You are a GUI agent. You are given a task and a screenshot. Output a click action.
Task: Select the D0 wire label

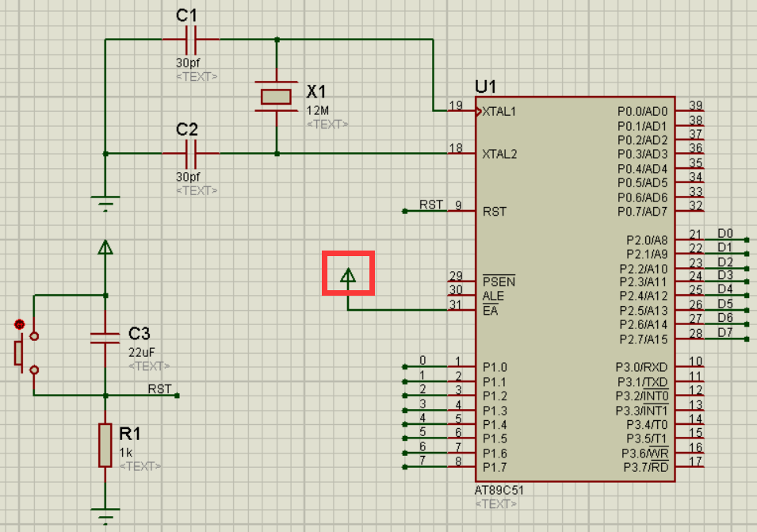pos(725,234)
